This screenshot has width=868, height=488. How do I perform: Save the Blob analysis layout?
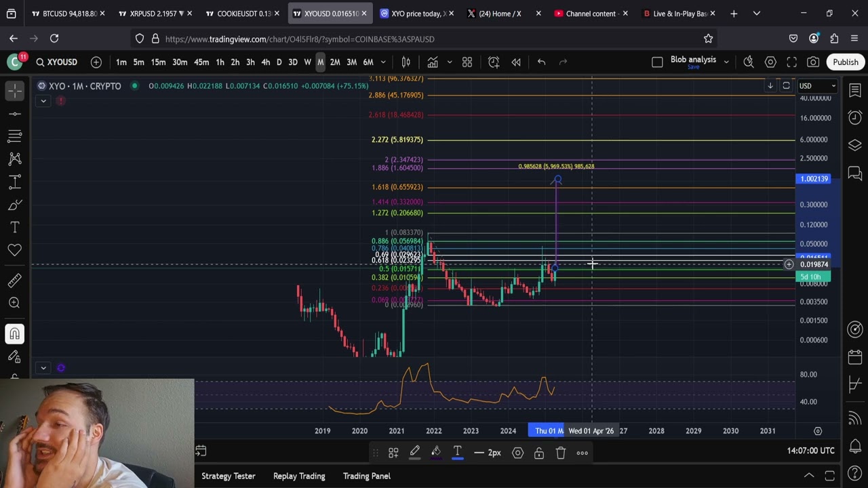click(693, 67)
